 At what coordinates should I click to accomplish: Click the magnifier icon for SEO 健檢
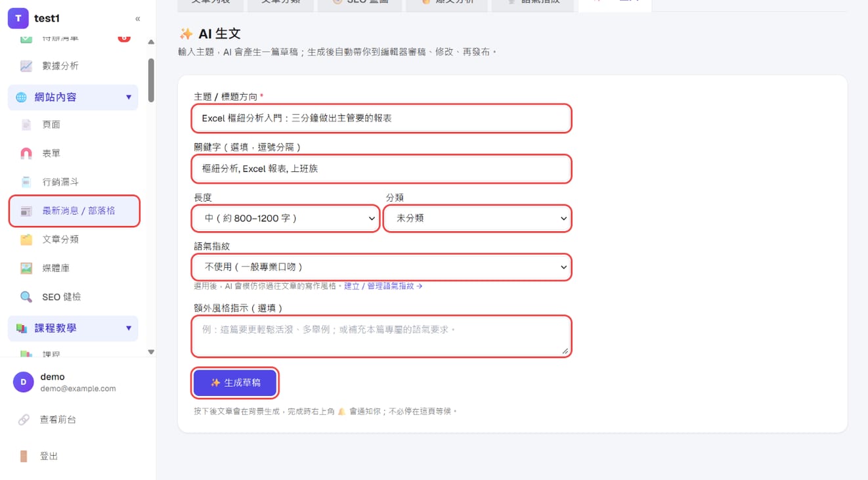click(26, 297)
